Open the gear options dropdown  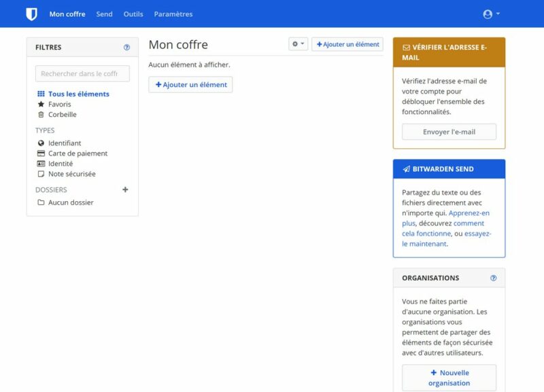298,44
